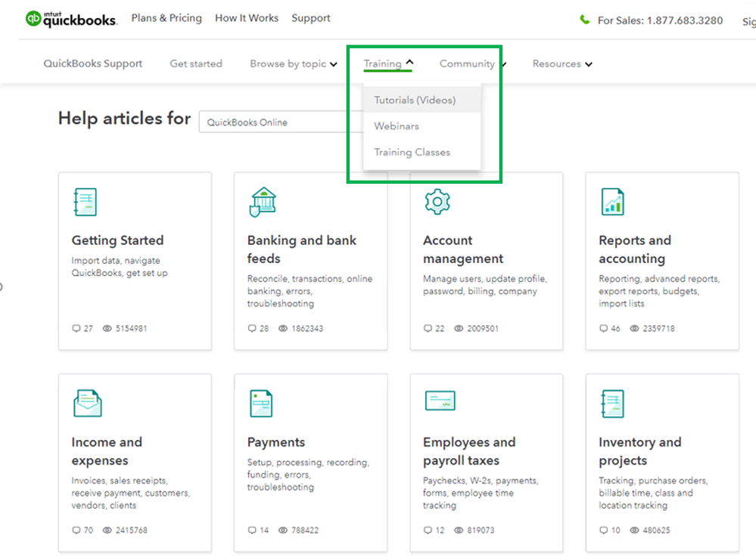Screen dimensions: 756x558
Task: Click comment icon on Reports and accounting card
Action: pyautogui.click(x=604, y=328)
